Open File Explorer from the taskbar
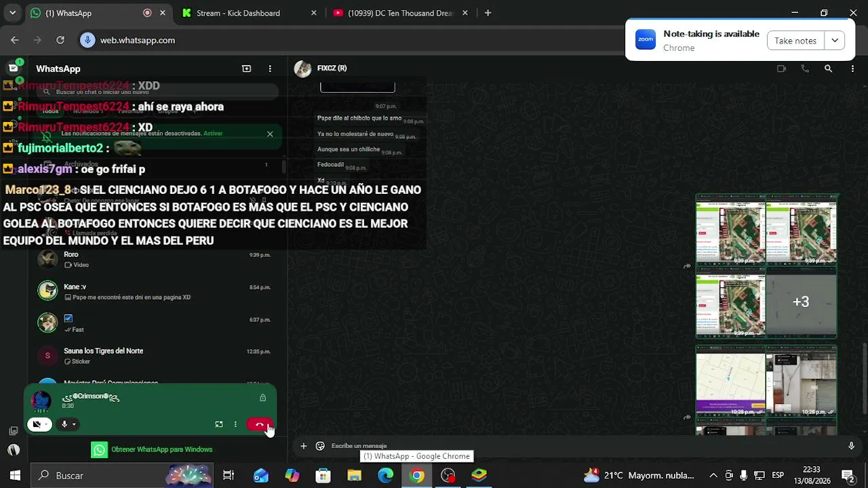Viewport: 868px width, 488px height. click(x=355, y=476)
